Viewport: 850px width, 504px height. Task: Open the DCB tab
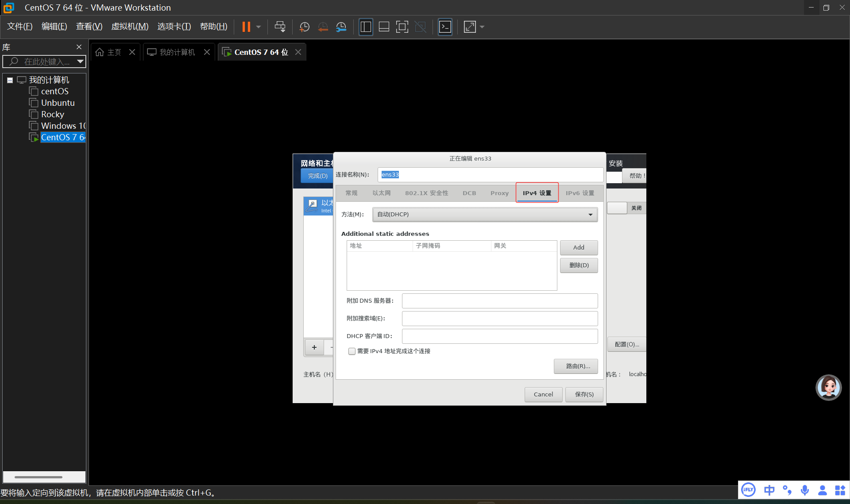pos(469,193)
